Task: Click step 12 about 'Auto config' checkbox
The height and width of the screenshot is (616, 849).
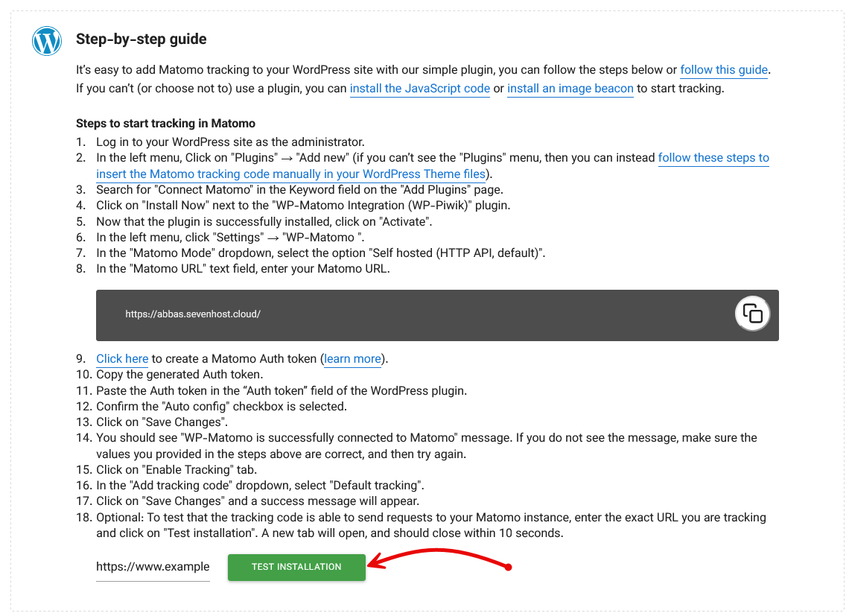Action: (x=221, y=407)
